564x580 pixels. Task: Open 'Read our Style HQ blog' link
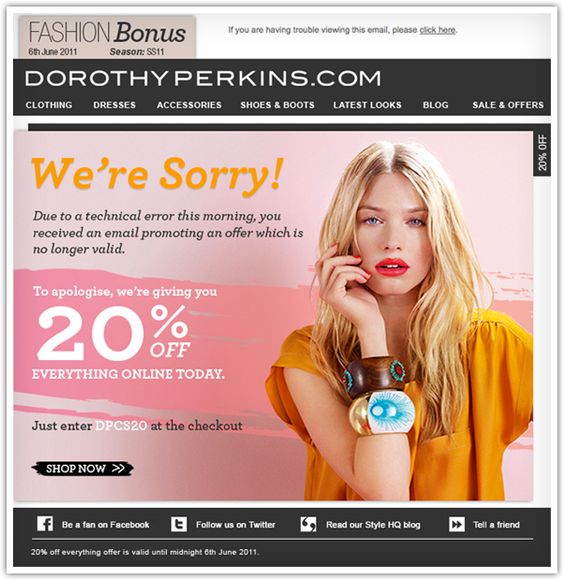point(373,525)
